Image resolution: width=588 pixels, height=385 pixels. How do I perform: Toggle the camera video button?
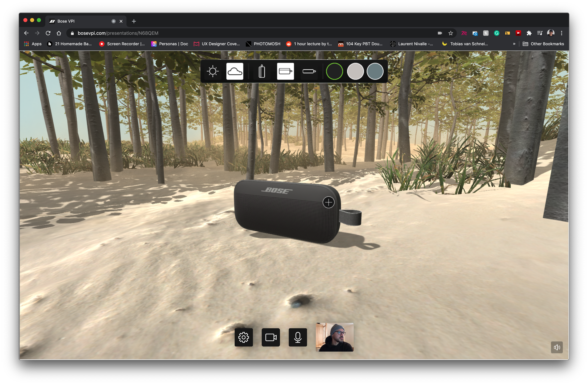pos(270,337)
